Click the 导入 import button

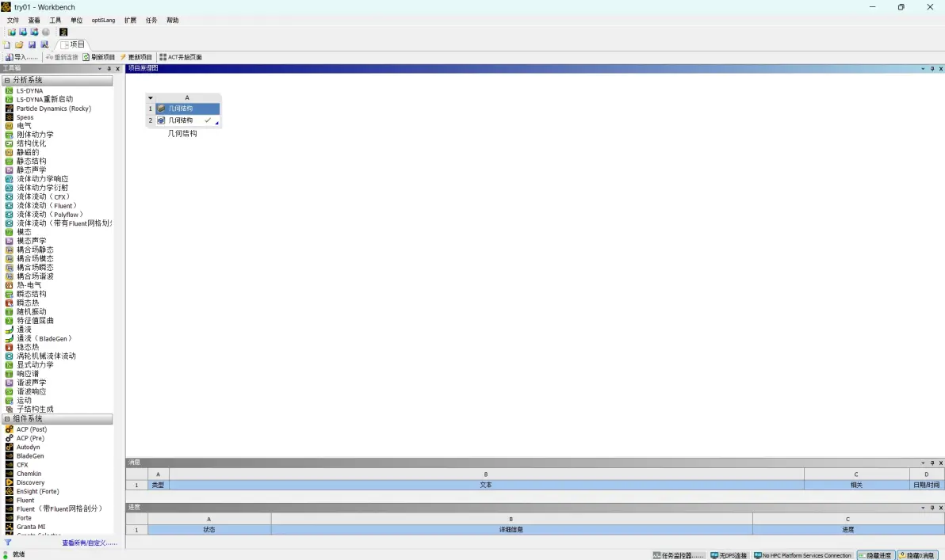[21, 57]
